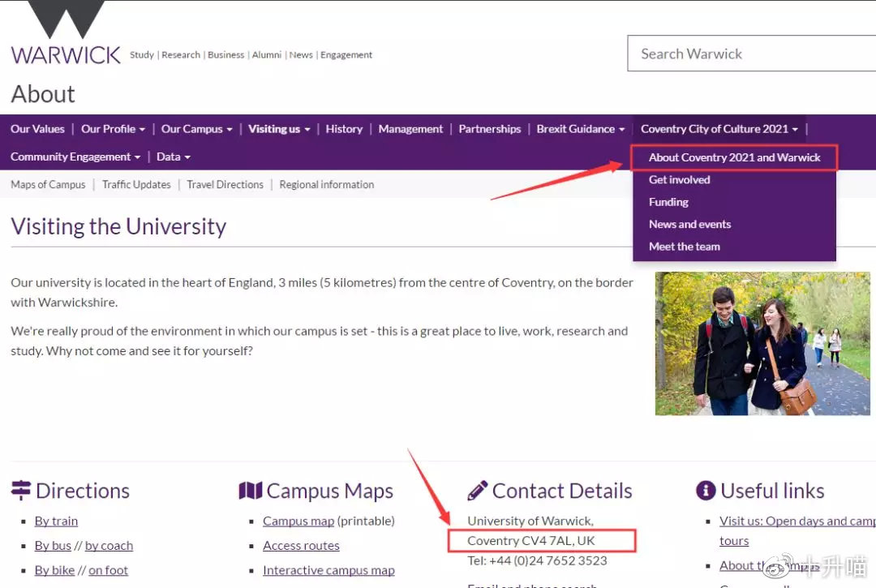Click the students walking photo
Image resolution: width=876 pixels, height=588 pixels.
tap(762, 343)
